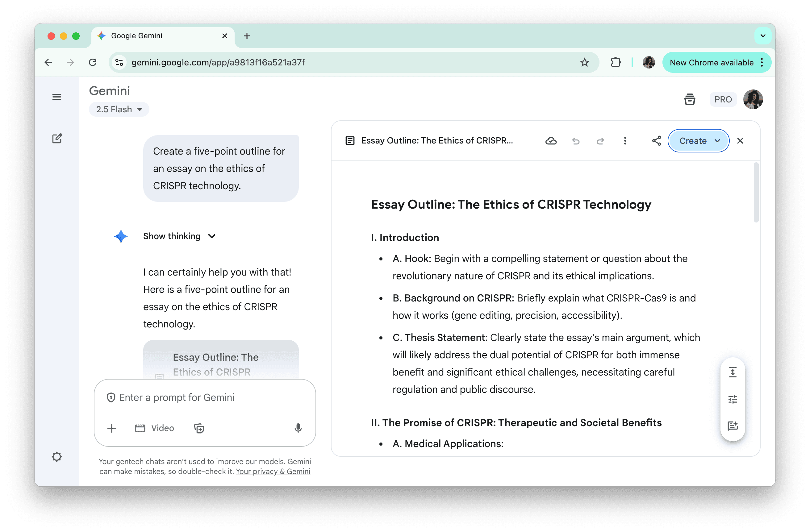Image resolution: width=810 pixels, height=532 pixels.
Task: Click the Gemini logo text
Action: click(109, 91)
